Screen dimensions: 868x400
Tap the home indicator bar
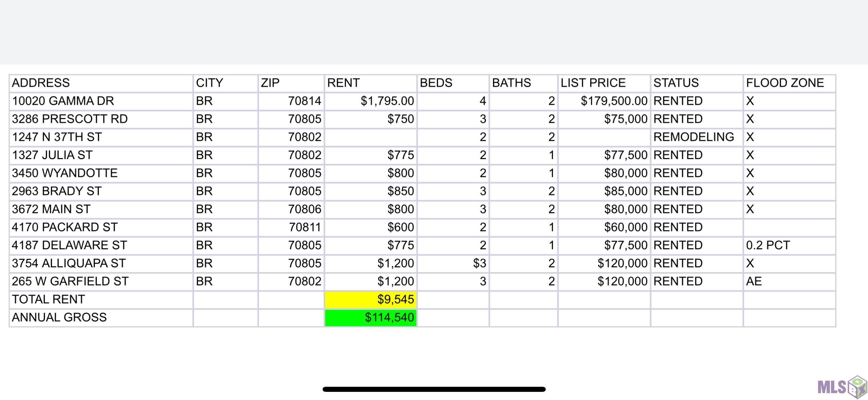(434, 389)
